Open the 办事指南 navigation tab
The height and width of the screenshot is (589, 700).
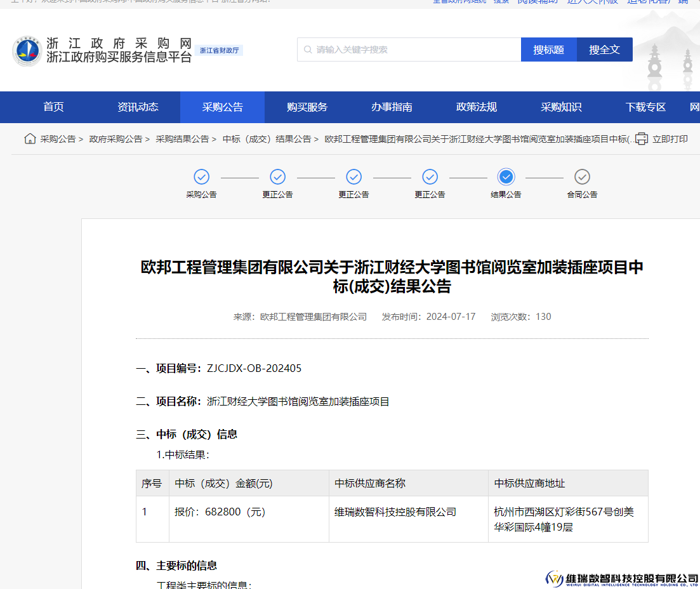click(x=392, y=107)
